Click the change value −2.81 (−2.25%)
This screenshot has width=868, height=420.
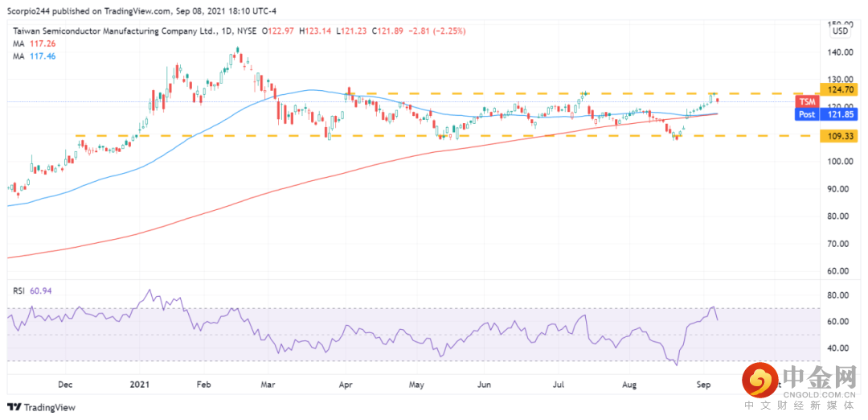tap(436, 31)
